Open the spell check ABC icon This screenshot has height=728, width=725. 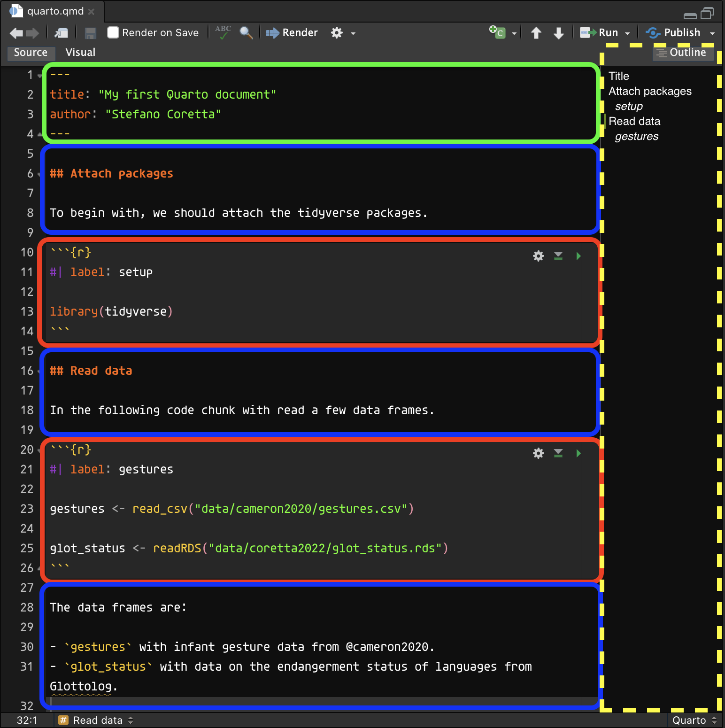(x=223, y=32)
